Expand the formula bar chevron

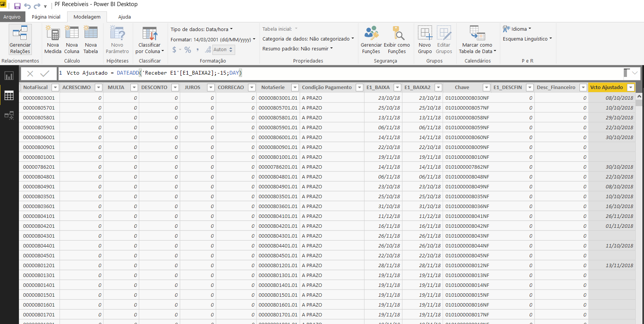(635, 73)
